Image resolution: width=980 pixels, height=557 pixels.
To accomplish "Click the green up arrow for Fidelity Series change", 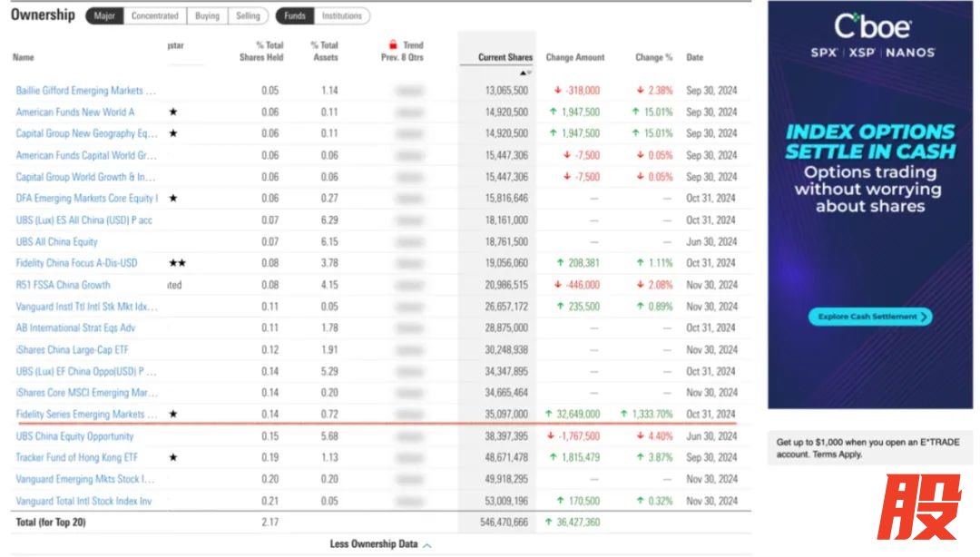I will tap(549, 414).
